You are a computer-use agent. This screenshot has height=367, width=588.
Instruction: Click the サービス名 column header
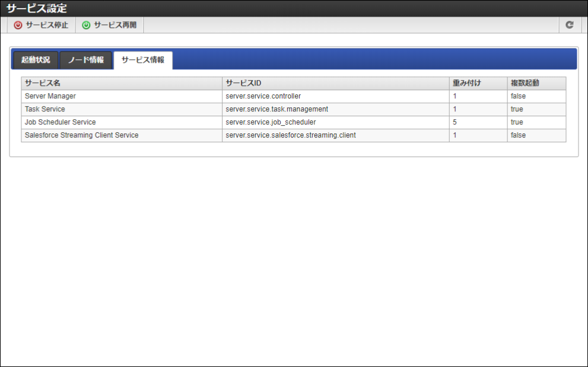122,83
